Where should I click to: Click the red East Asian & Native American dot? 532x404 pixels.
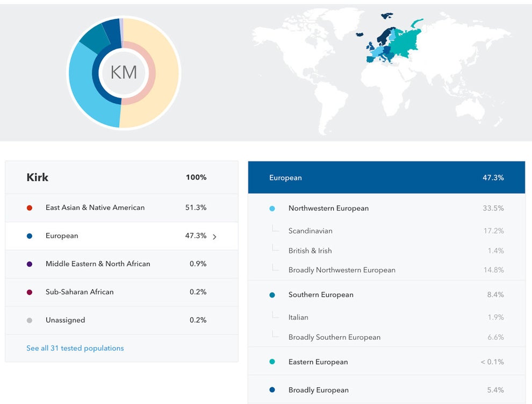click(30, 208)
